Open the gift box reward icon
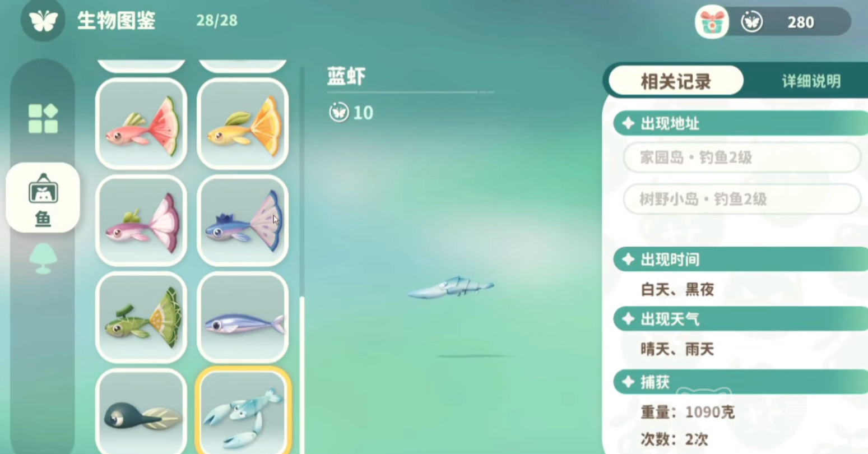The width and height of the screenshot is (868, 454). [x=712, y=22]
